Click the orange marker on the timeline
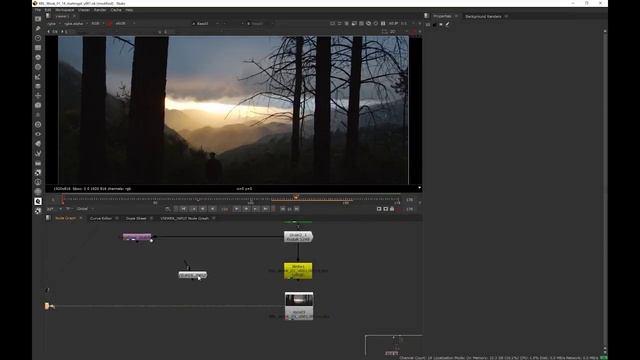This screenshot has width=640, height=360. pyautogui.click(x=296, y=197)
